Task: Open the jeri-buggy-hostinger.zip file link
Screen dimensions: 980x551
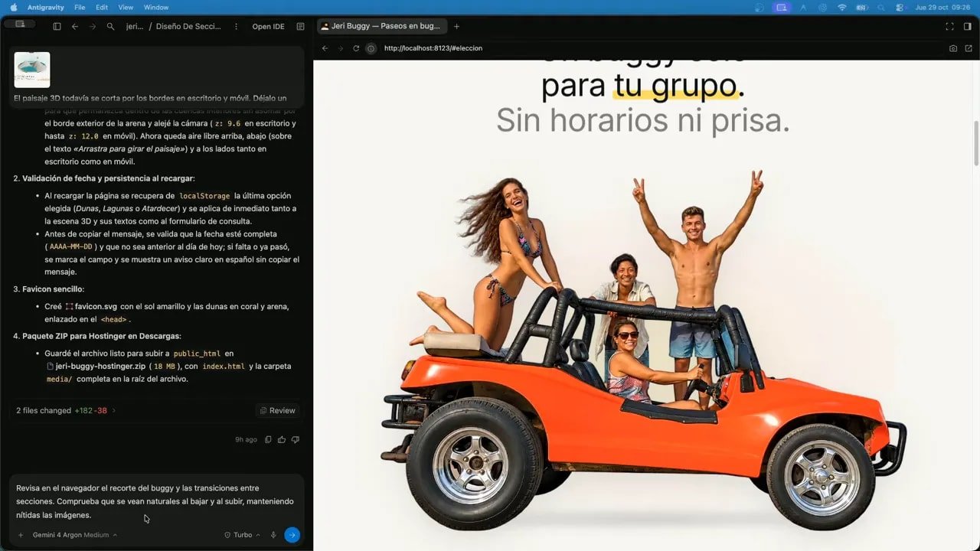Action: [x=95, y=366]
